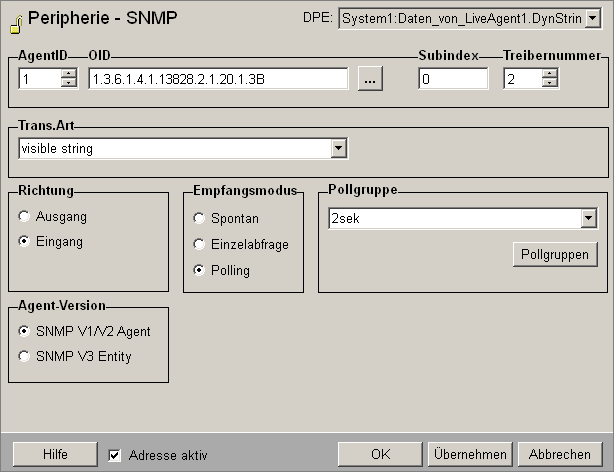Choose Einzelabfrage receive mode
Image resolution: width=614 pixels, height=472 pixels.
pyautogui.click(x=200, y=244)
